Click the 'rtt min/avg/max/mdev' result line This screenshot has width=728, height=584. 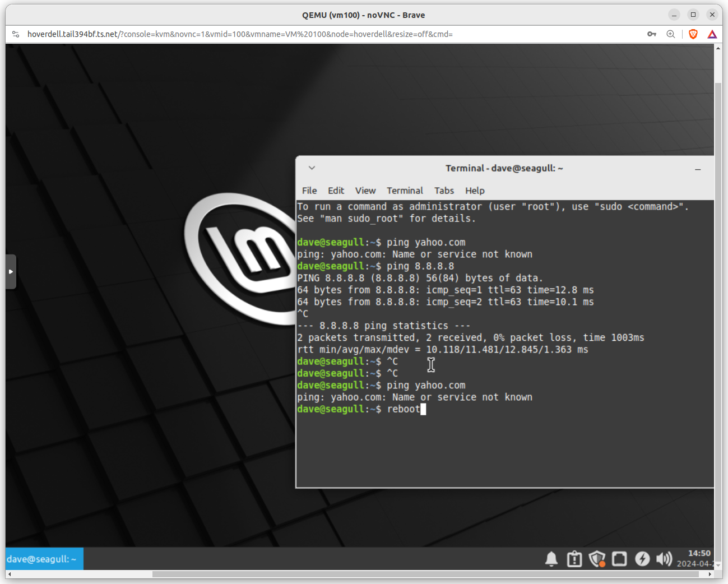[x=443, y=350]
